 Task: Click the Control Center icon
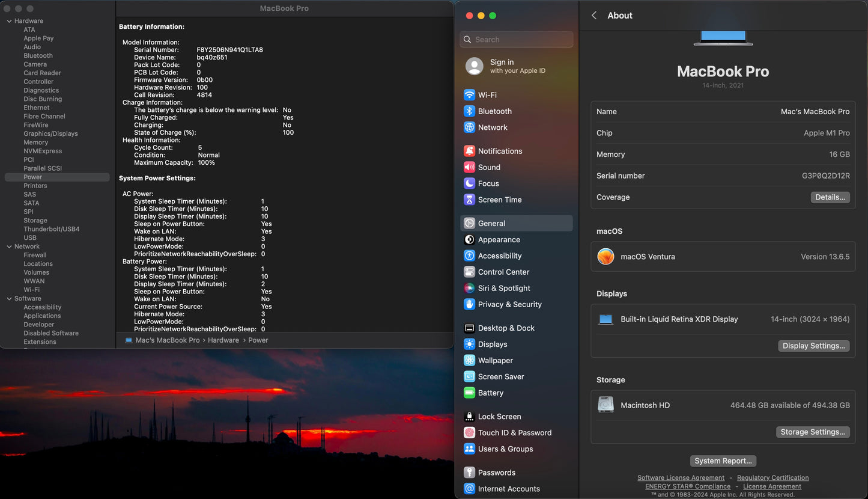pyautogui.click(x=469, y=272)
